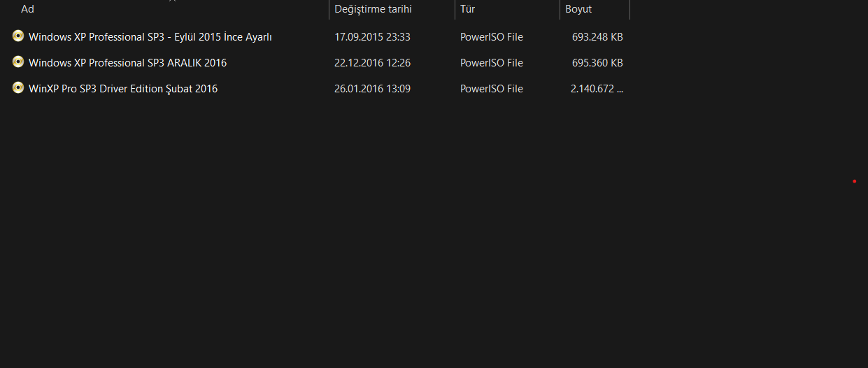Select file Windows XP Professional SP3 - Eylül 2015 İnce Ayarlı

point(150,37)
